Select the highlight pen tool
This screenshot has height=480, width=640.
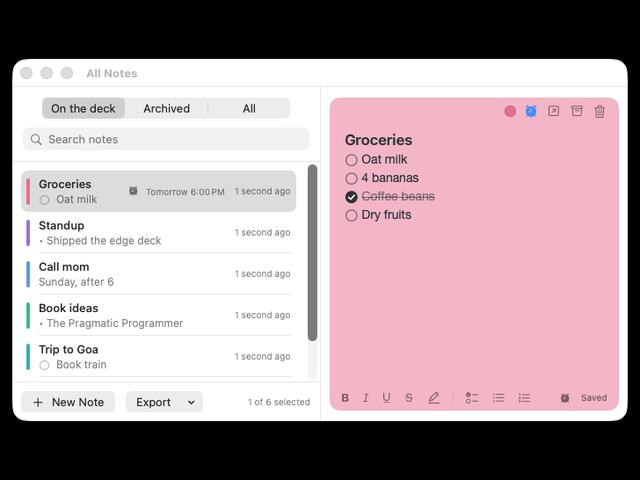tap(433, 398)
